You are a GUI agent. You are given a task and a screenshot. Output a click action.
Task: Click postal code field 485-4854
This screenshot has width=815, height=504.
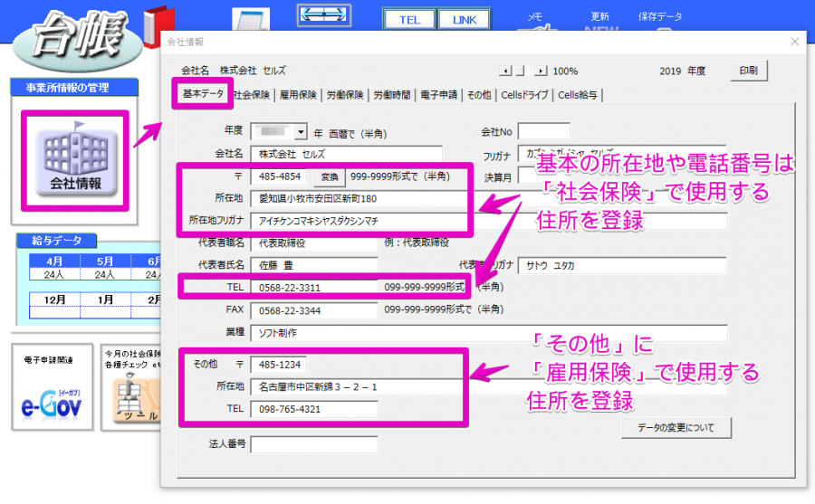pos(279,176)
